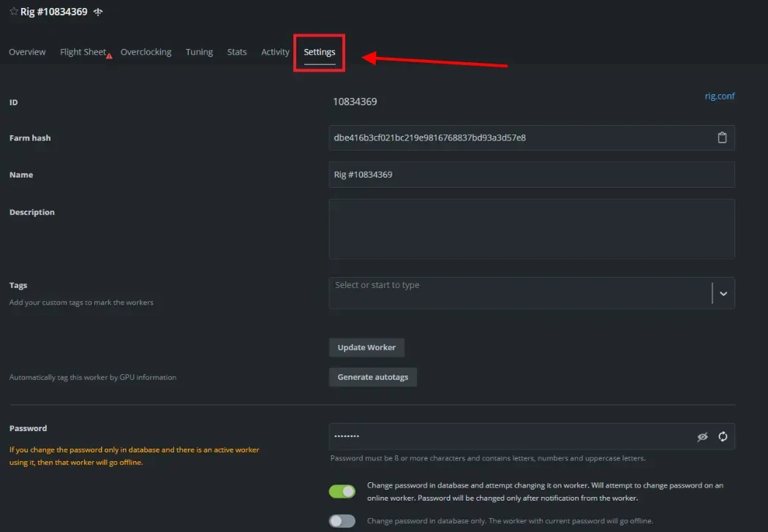Open the Activity tab
Viewport: 768px width, 532px height.
[x=275, y=52]
